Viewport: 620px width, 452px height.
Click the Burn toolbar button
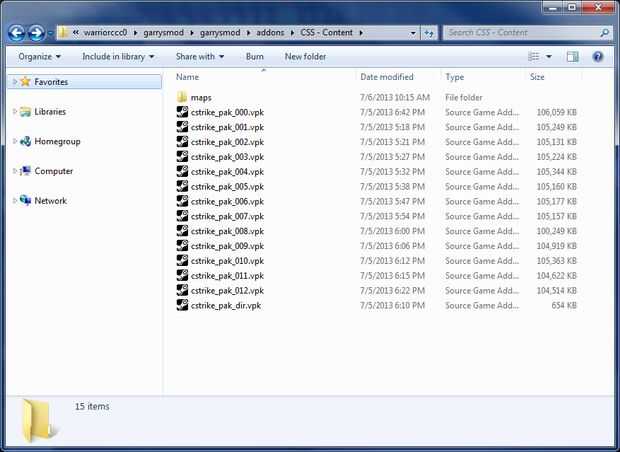(x=255, y=57)
